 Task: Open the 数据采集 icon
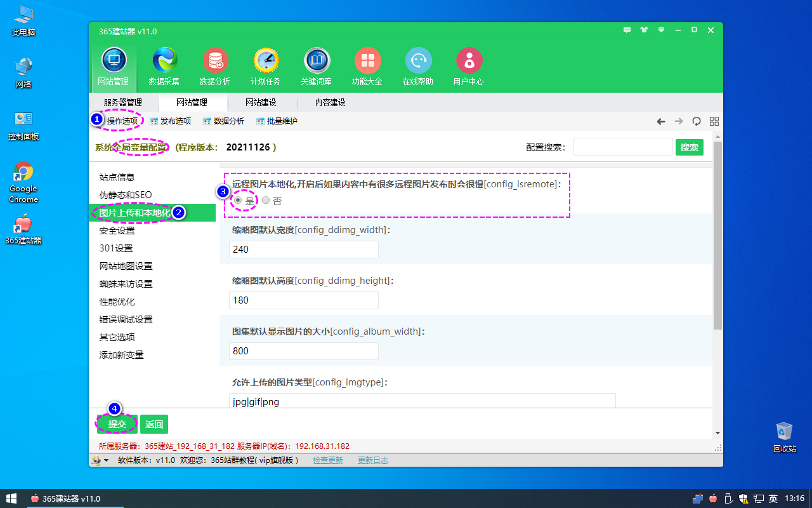[x=164, y=67]
